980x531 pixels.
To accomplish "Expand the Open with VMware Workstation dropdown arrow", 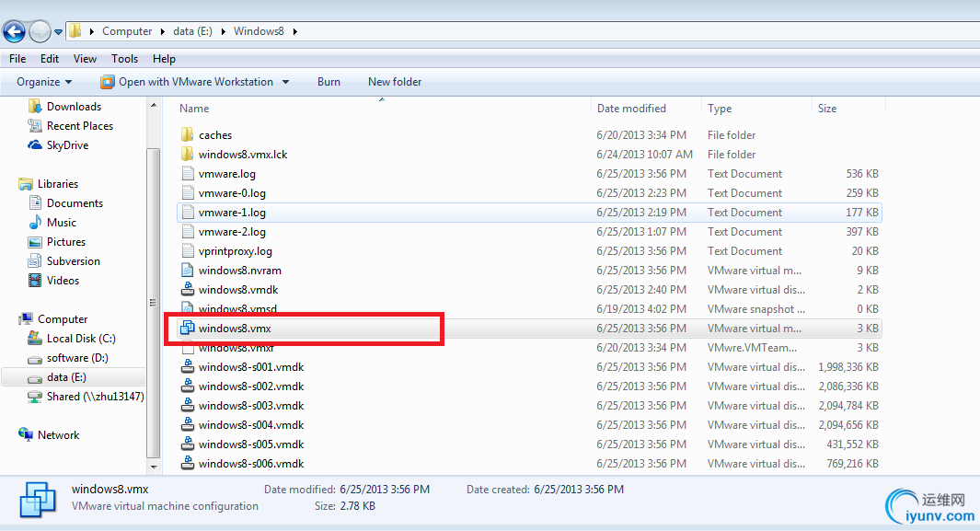I will pyautogui.click(x=285, y=82).
